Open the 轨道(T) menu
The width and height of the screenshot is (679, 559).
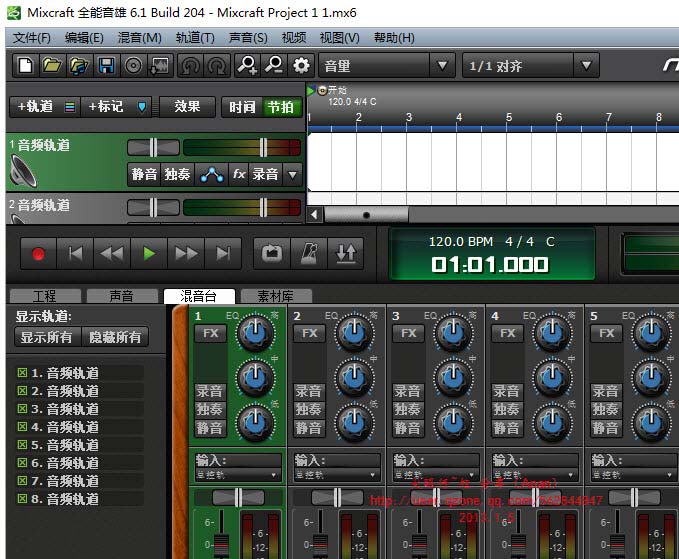click(x=195, y=38)
